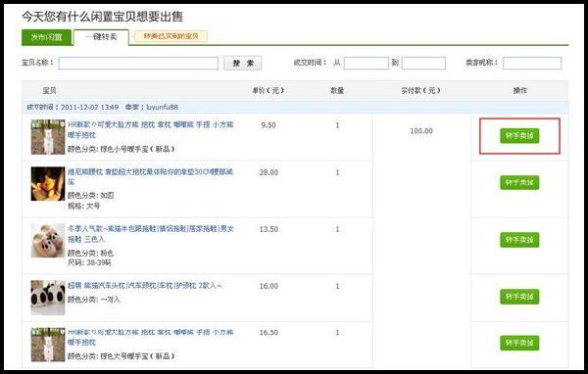Screen dimensions: 588x374
Task: Open the 发布闲置 green tab
Action: point(46,37)
